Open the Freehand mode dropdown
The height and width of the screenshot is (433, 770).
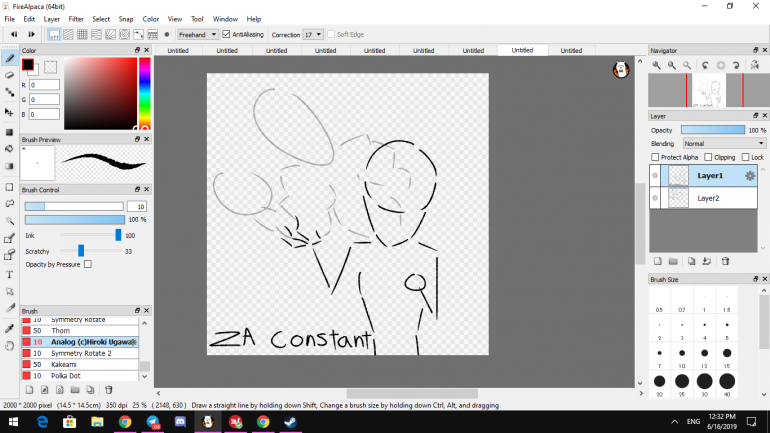pos(197,34)
